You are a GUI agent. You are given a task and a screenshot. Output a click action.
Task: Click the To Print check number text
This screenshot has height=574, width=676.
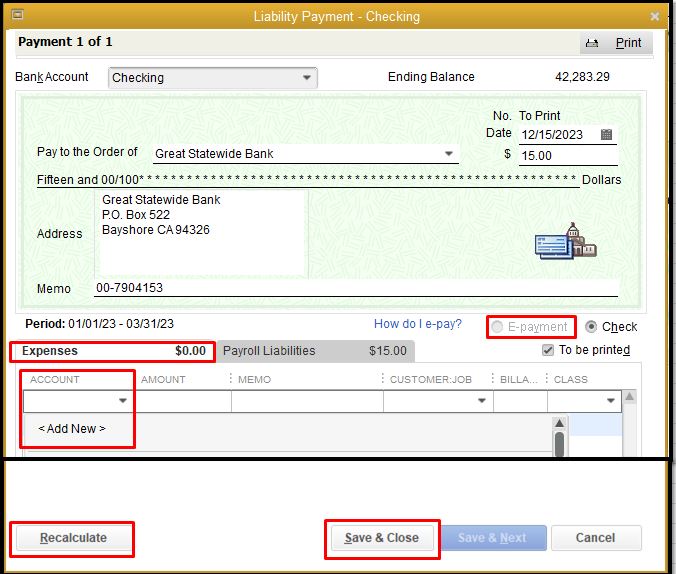coord(539,116)
